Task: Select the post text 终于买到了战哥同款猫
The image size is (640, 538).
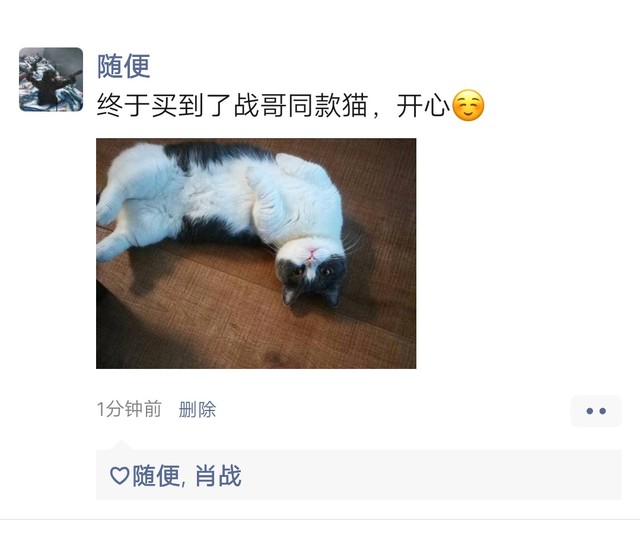Action: (232, 105)
